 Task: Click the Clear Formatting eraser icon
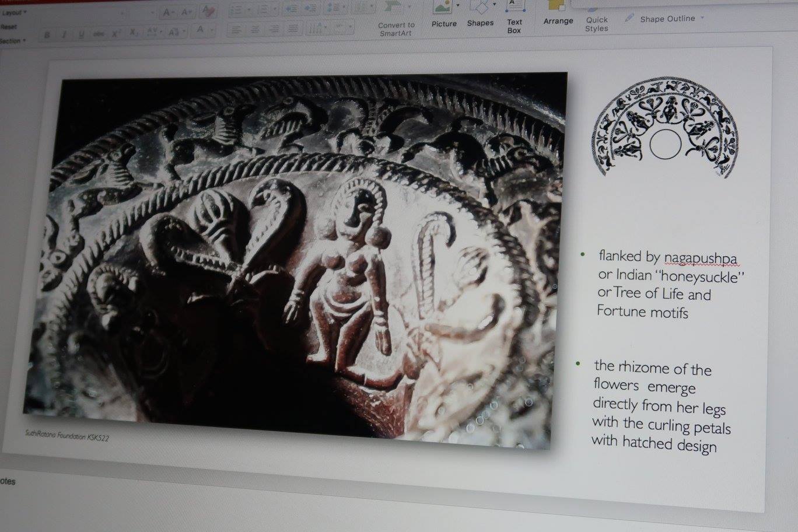click(206, 12)
